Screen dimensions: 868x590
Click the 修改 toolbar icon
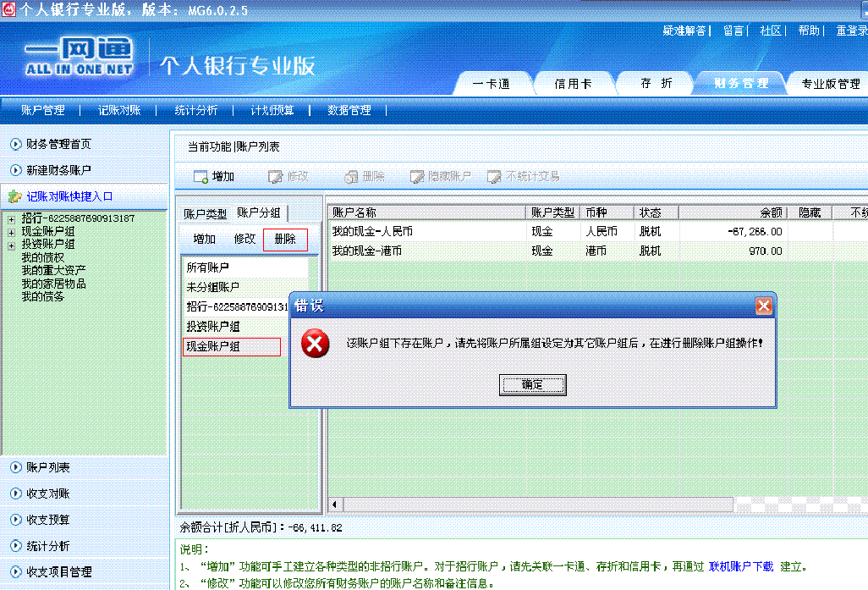(x=275, y=177)
